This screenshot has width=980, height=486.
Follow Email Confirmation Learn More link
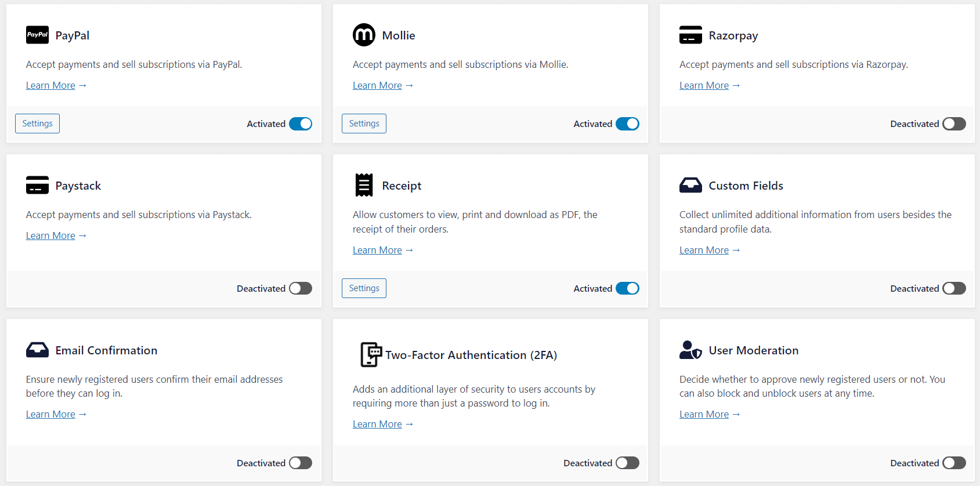pyautogui.click(x=50, y=414)
